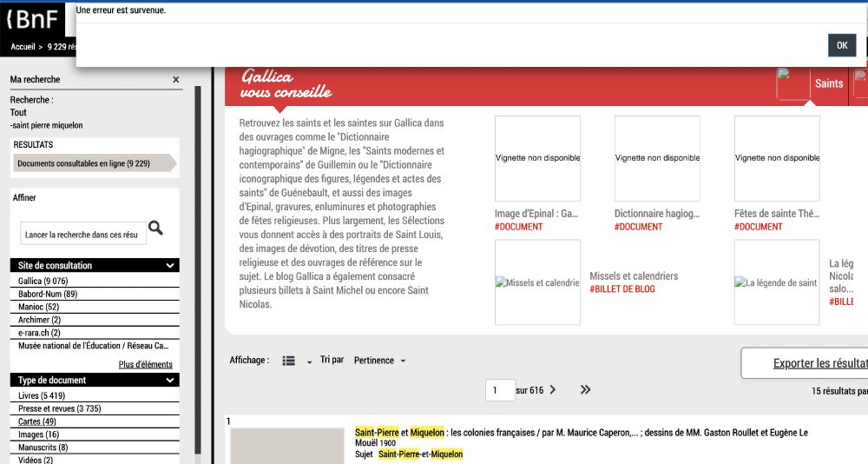868x464 pixels.
Task: Click the BnF logo
Action: pos(32,19)
